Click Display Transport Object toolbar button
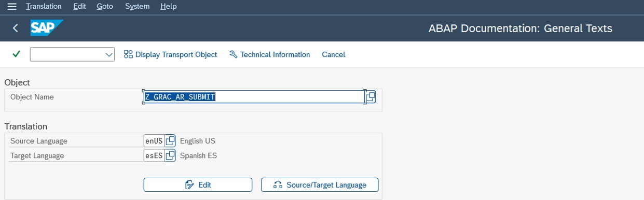The image size is (644, 200). point(171,54)
